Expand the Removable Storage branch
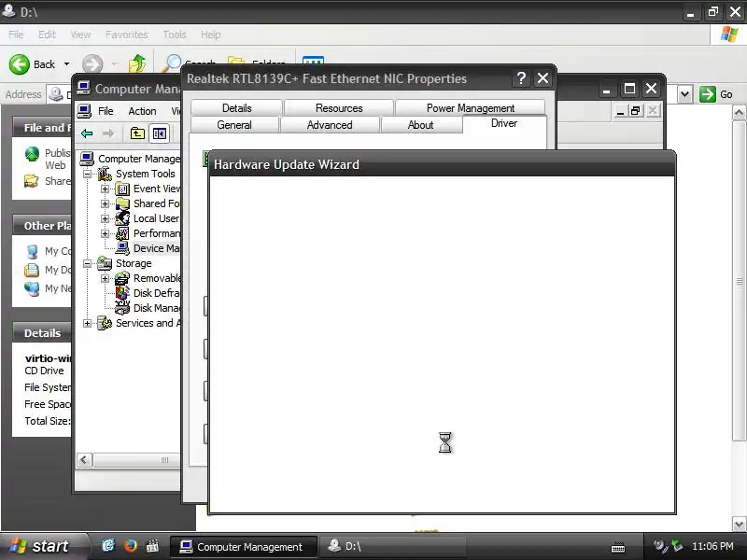Image resolution: width=747 pixels, height=560 pixels. coord(105,278)
